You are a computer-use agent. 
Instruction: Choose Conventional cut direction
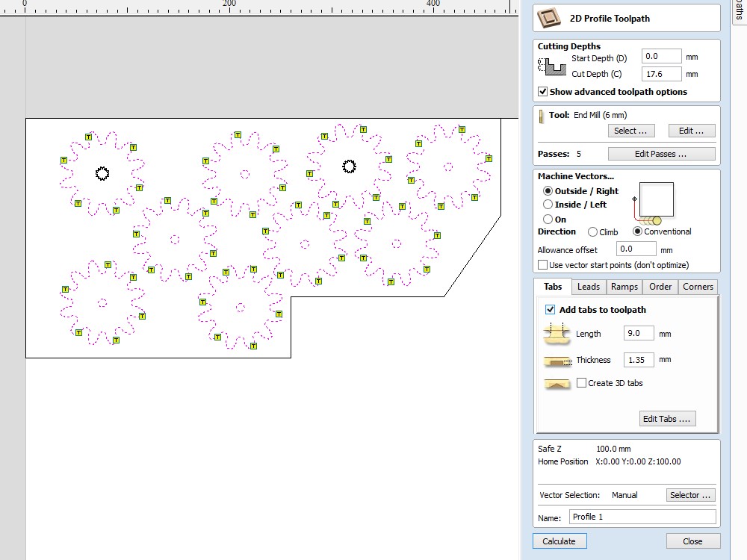[637, 231]
